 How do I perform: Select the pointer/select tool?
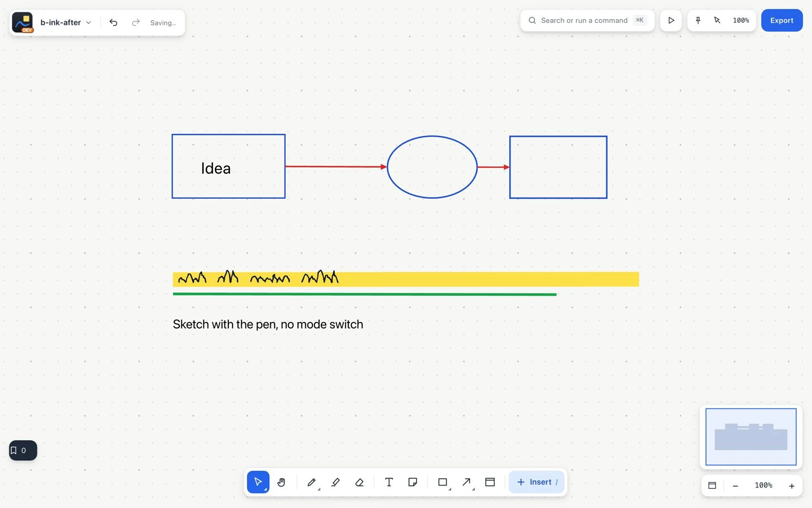[x=258, y=482]
